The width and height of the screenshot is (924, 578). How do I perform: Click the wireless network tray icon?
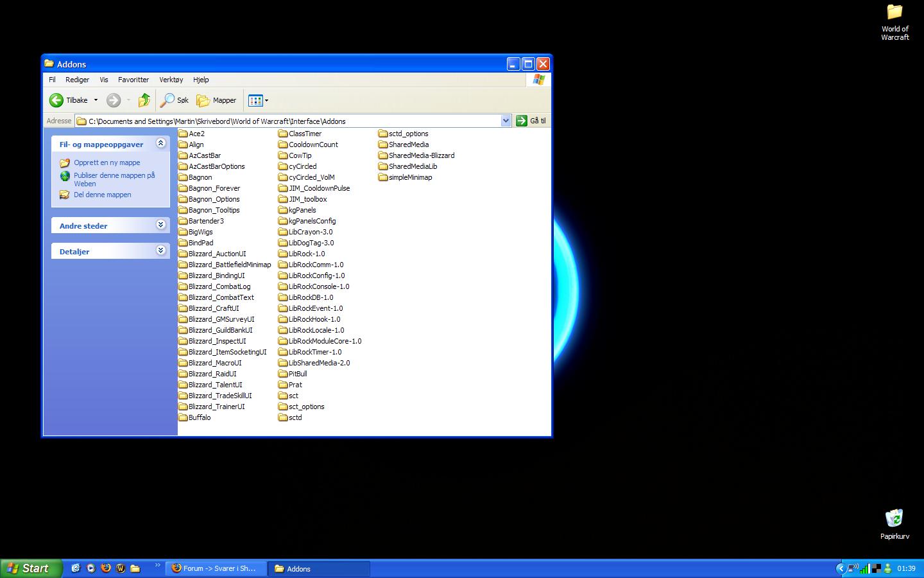[x=853, y=568]
